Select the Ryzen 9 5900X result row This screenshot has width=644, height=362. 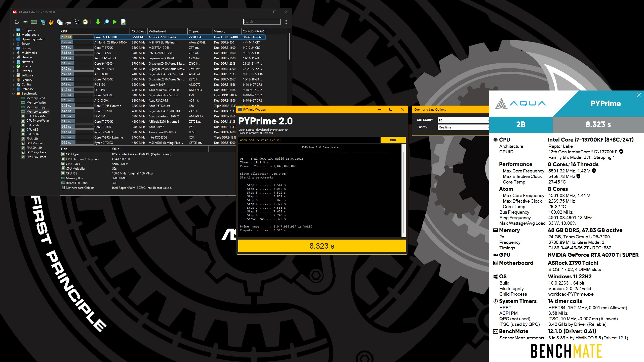148,132
